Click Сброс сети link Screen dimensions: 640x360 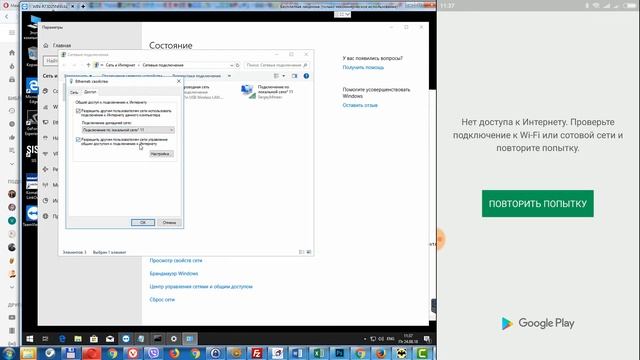(162, 300)
